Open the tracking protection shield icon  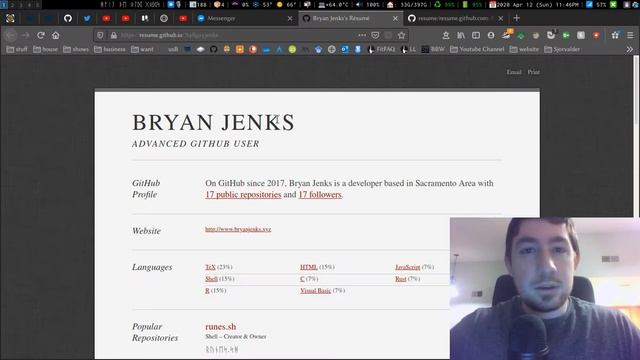(x=100, y=36)
